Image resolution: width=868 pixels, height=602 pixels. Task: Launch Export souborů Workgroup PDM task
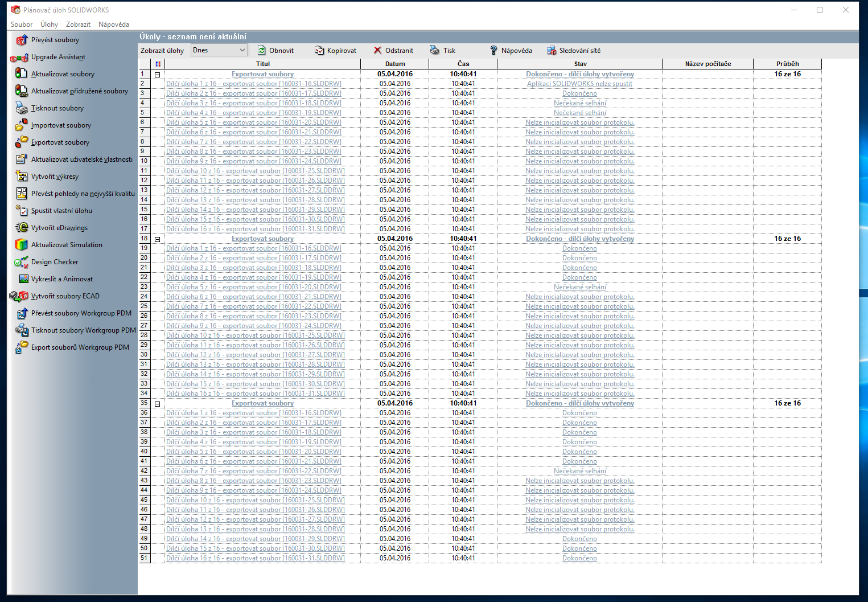coord(80,347)
